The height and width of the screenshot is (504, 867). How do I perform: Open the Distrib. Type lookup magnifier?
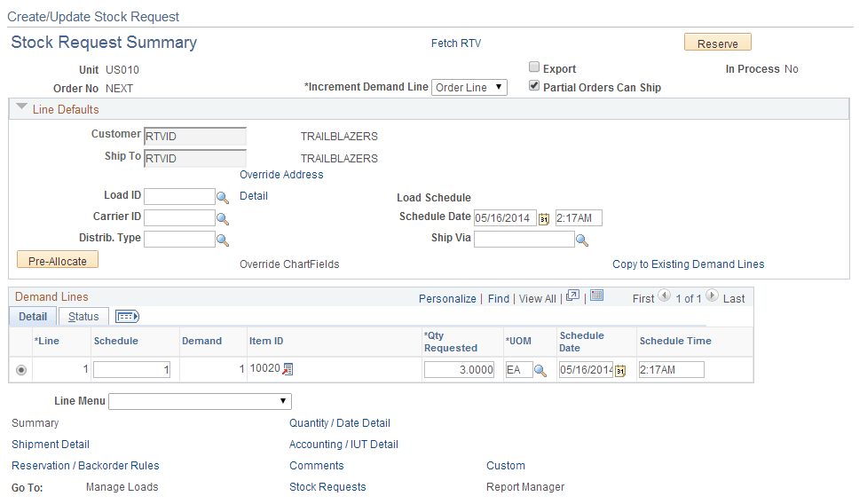(222, 240)
